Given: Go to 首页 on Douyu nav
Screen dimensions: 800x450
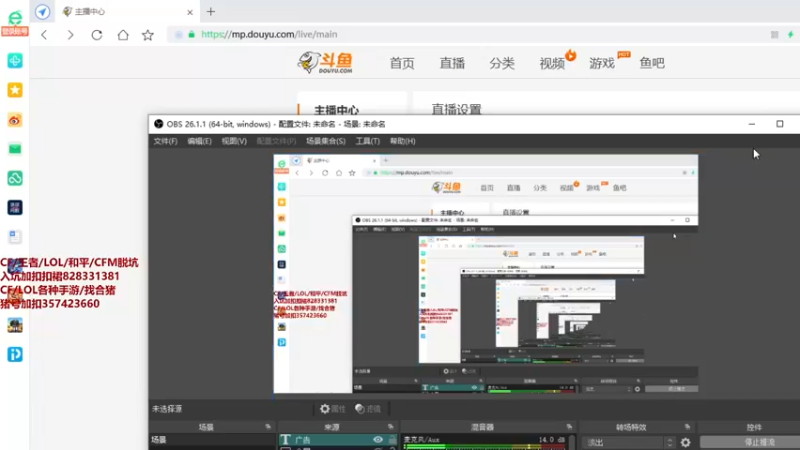Looking at the screenshot, I should [x=402, y=63].
